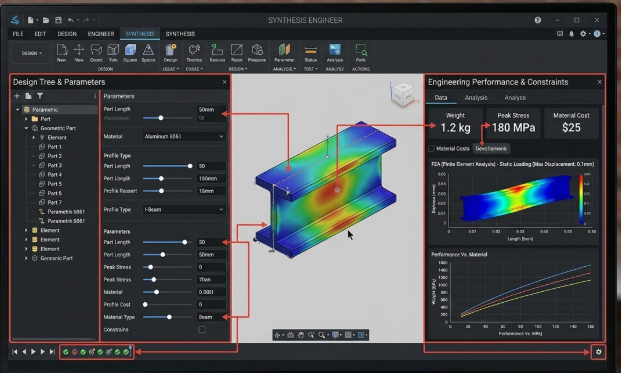
Task: Switch to the DESIGN ribbon tab
Action: [x=67, y=34]
